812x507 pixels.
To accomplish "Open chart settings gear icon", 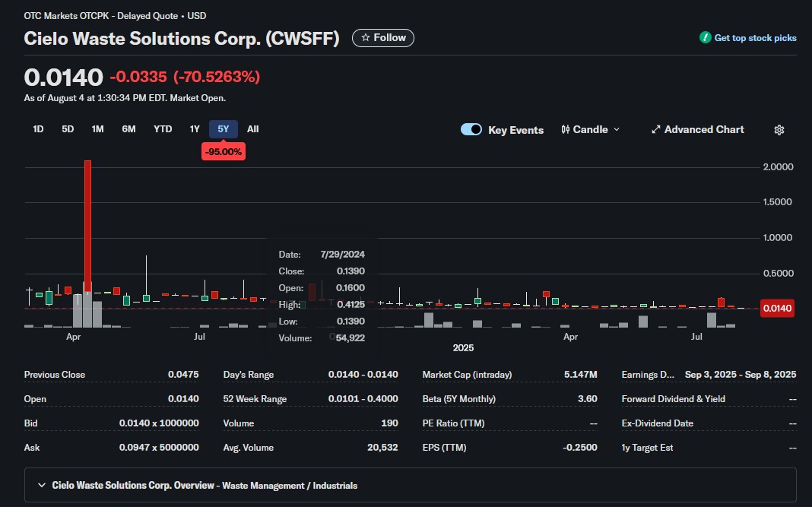I will [x=779, y=130].
